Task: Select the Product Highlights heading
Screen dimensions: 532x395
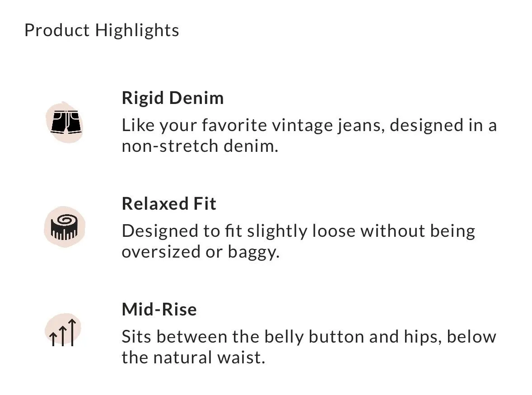Action: pyautogui.click(x=102, y=31)
